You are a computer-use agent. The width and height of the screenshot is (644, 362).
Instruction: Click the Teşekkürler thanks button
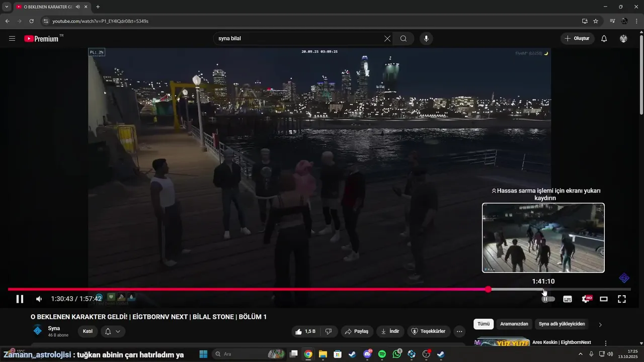[x=429, y=331]
